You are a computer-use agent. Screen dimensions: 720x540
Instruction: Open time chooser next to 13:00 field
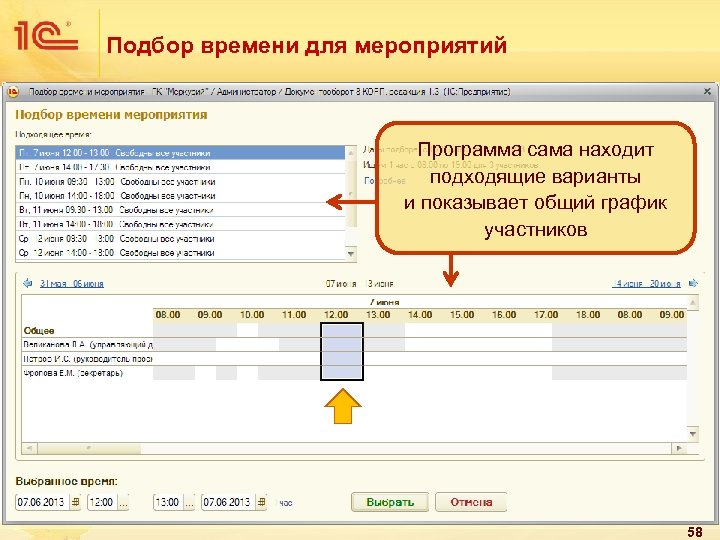[189, 502]
